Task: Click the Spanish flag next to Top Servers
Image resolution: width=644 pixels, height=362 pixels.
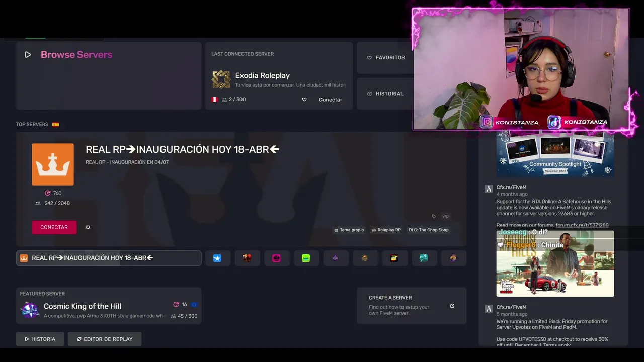Action: pos(56,124)
